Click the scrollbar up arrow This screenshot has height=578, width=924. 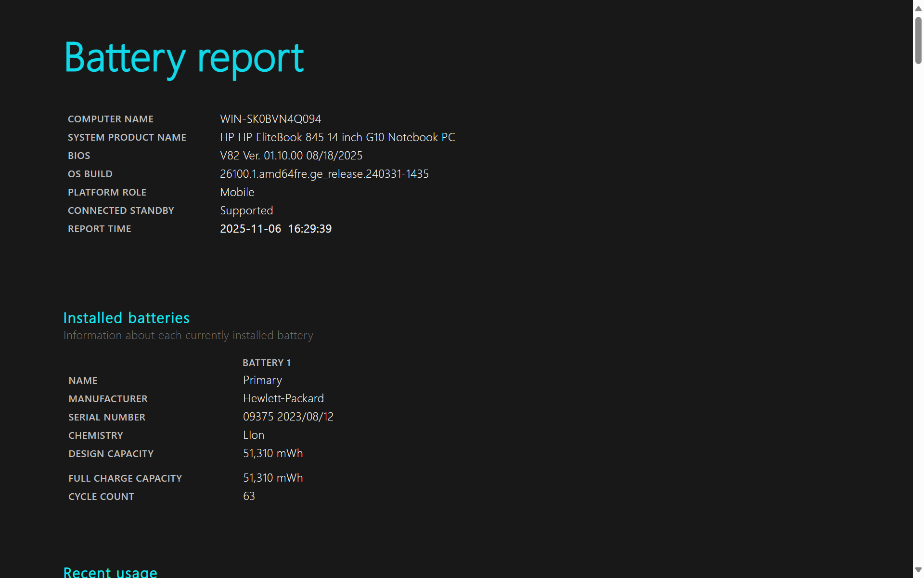tap(918, 8)
